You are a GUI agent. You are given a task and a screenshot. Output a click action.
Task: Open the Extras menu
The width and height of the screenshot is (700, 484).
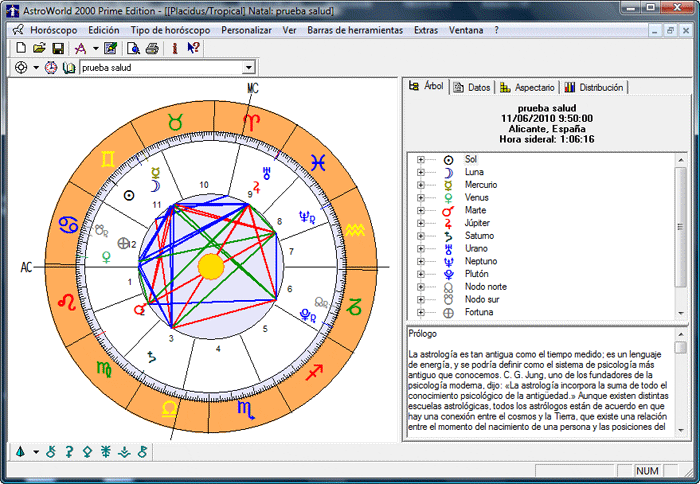[426, 30]
